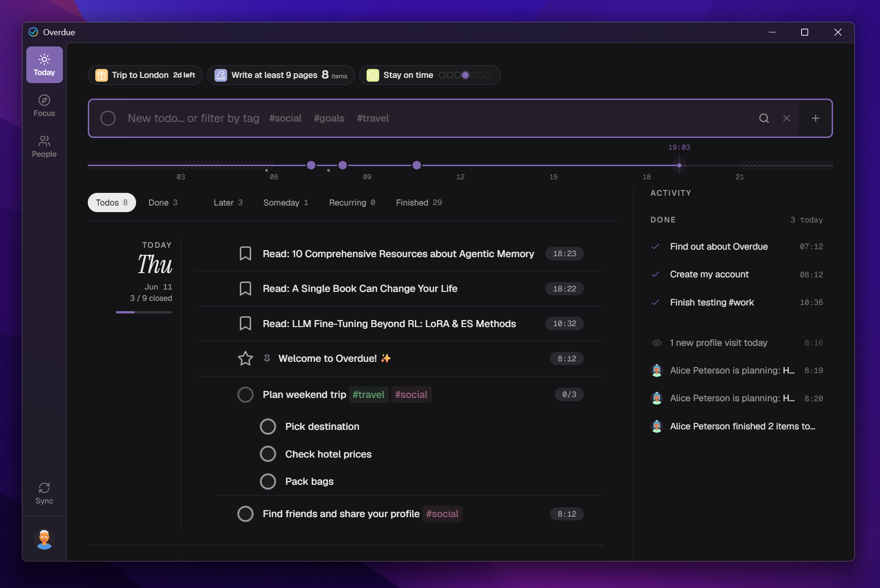880x588 pixels.
Task: Click the 3 today count in Done header
Action: [x=806, y=220]
